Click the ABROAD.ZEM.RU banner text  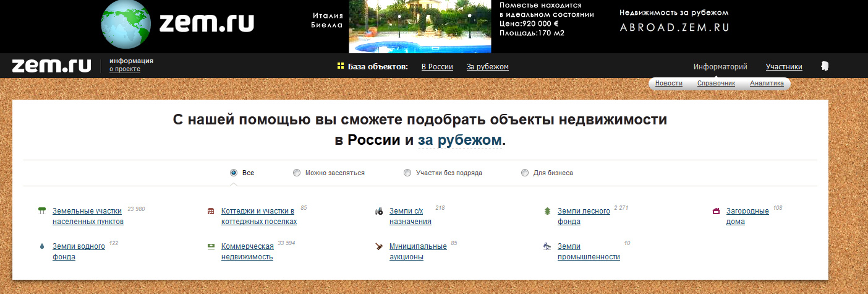point(674,27)
